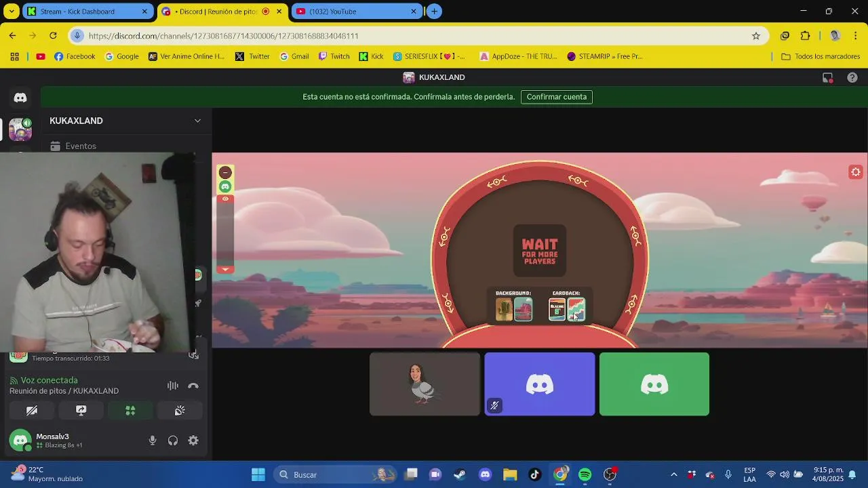Open the apps grid in bookmarks bar
This screenshot has height=488, width=868.
15,57
